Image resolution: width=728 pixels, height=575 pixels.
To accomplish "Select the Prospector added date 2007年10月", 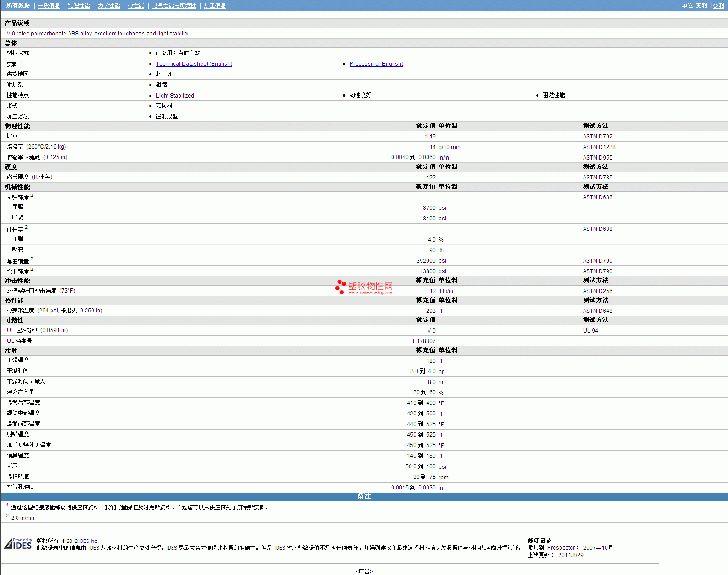I will [x=598, y=548].
